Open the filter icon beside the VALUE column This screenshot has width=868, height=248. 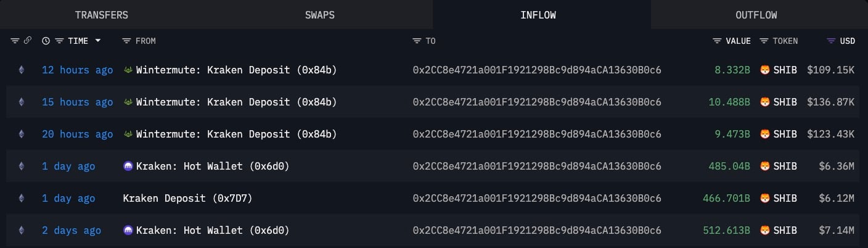click(717, 41)
